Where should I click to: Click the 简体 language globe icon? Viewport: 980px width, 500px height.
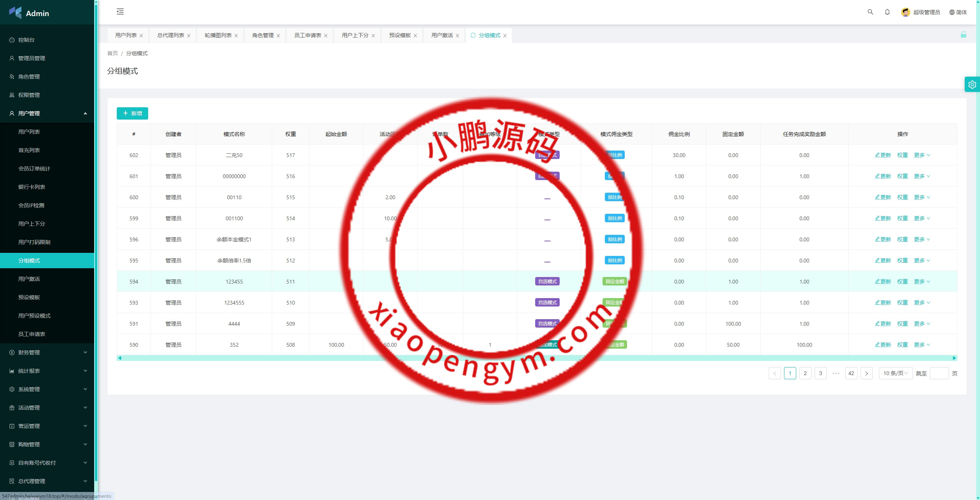pos(952,12)
